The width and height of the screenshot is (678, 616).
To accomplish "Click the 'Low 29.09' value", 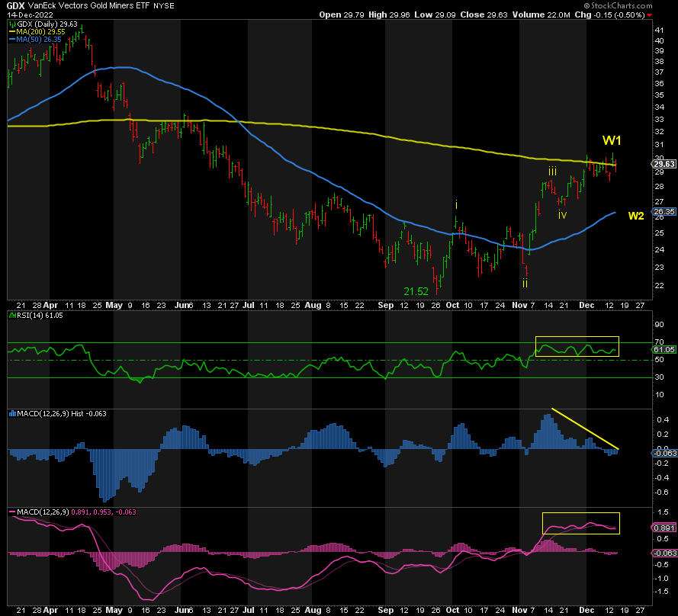I will point(435,14).
